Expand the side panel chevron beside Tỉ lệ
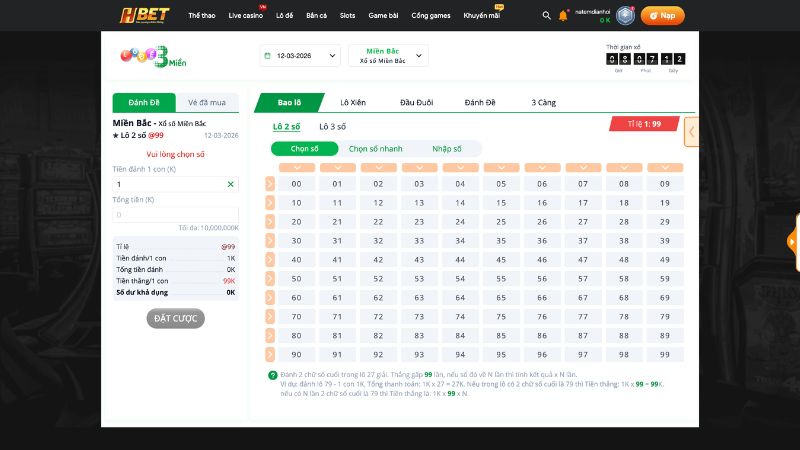The width and height of the screenshot is (800, 450). tap(691, 131)
